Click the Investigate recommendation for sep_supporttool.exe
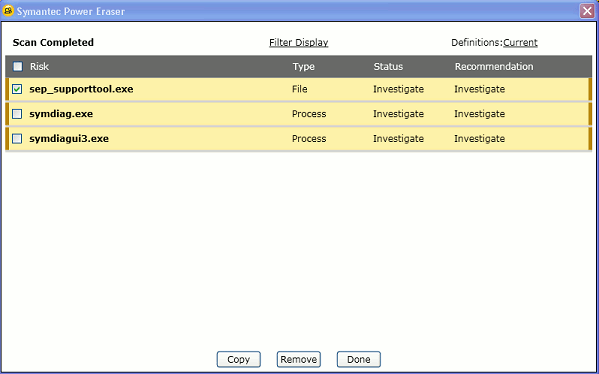This screenshot has width=599, height=374. pyautogui.click(x=479, y=89)
